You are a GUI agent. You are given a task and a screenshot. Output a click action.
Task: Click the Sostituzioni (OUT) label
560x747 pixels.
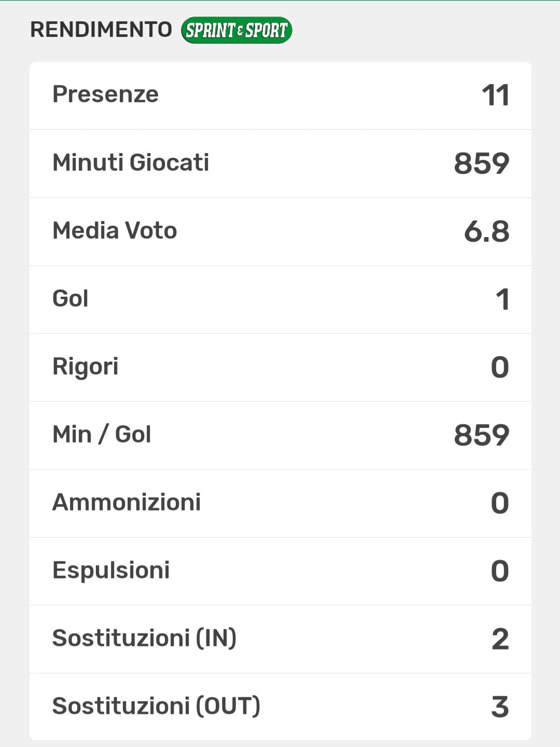pyautogui.click(x=156, y=706)
